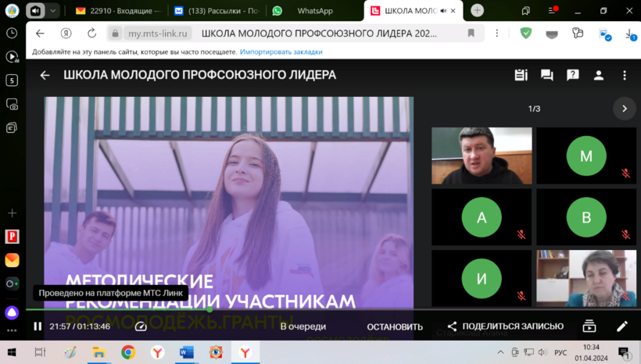Screen dimensions: 641x364
Task: Show hidden tray icons chevron
Action: [500, 352]
